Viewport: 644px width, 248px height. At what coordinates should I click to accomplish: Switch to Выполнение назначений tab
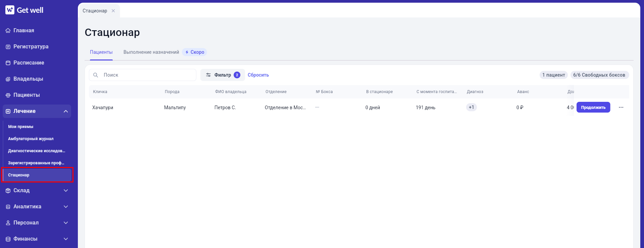tap(151, 52)
